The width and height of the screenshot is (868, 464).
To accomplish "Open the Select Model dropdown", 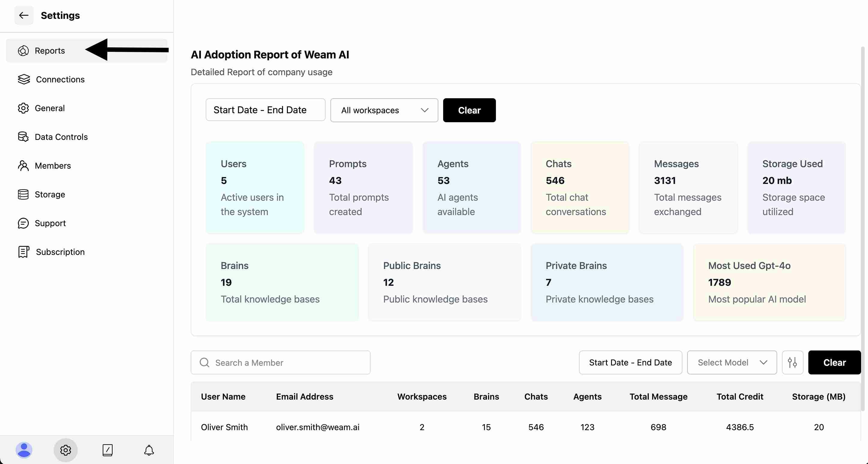I will coord(732,362).
